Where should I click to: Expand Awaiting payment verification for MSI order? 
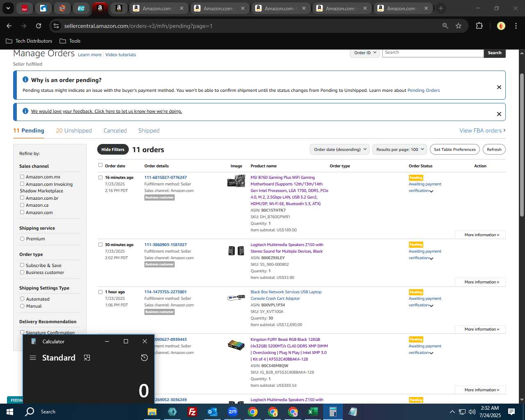coord(431,191)
